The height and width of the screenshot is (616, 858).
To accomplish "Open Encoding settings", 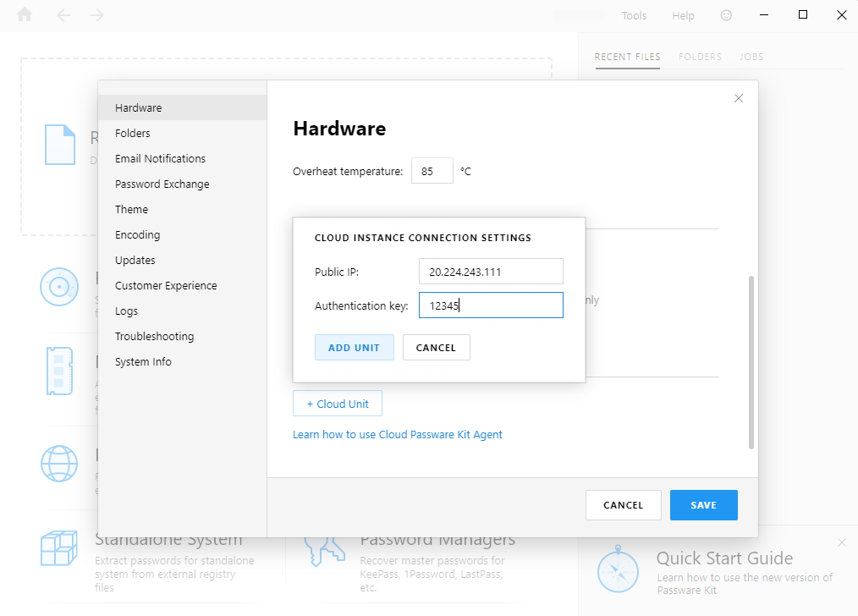I will point(182,234).
